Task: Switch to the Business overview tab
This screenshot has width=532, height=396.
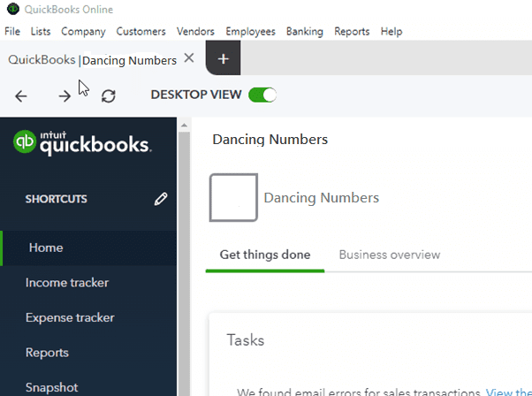Action: 389,255
